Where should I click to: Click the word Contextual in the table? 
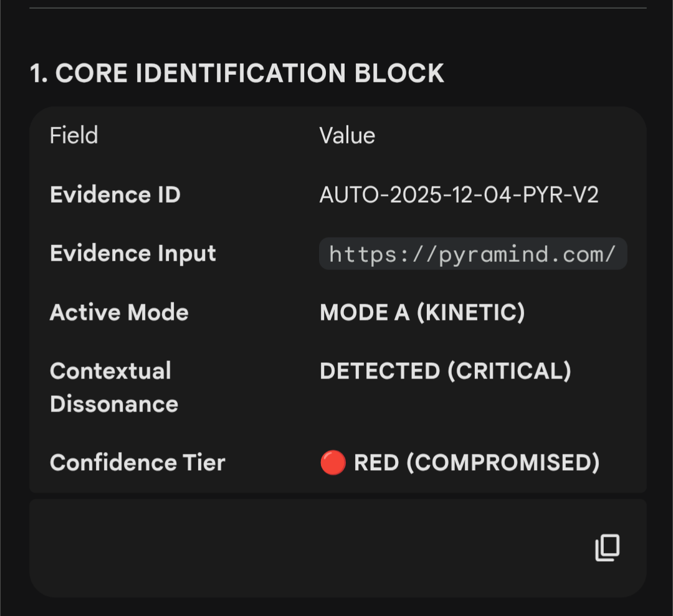110,371
